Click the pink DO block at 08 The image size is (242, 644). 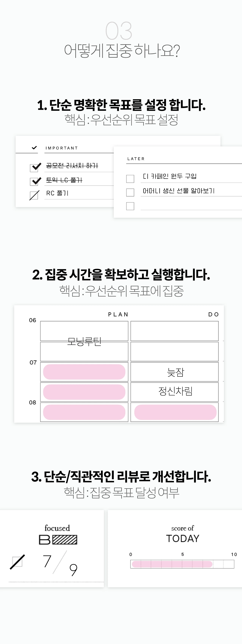tap(175, 412)
